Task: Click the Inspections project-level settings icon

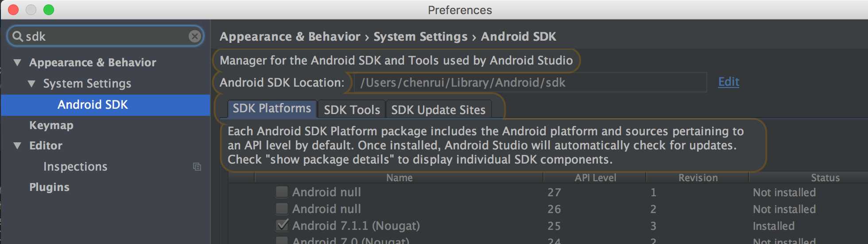Action: coord(197,167)
